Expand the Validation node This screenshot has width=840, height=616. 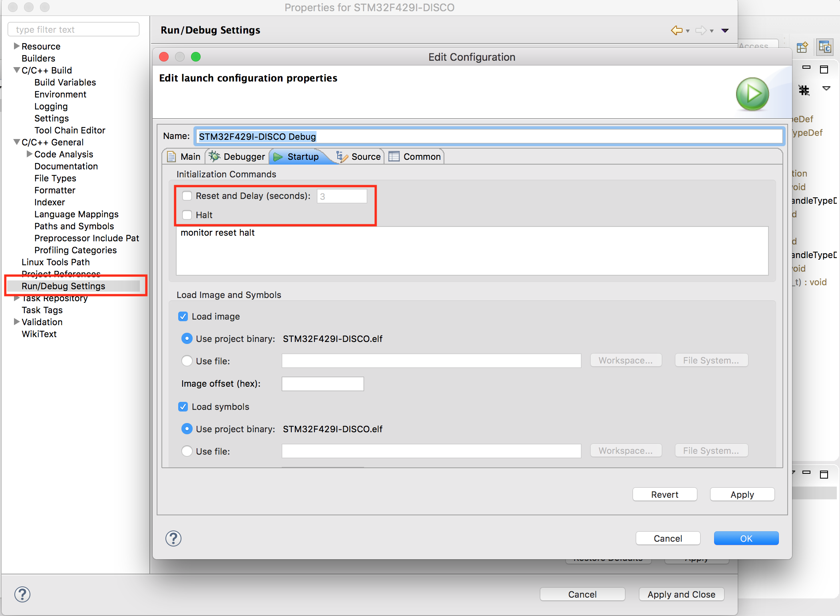tap(17, 322)
